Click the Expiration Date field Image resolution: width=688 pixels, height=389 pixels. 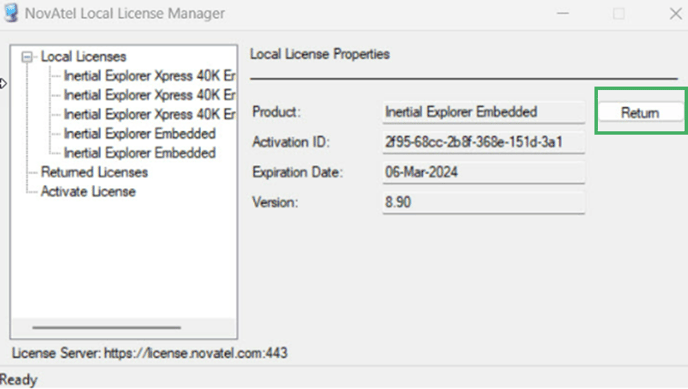pyautogui.click(x=484, y=172)
